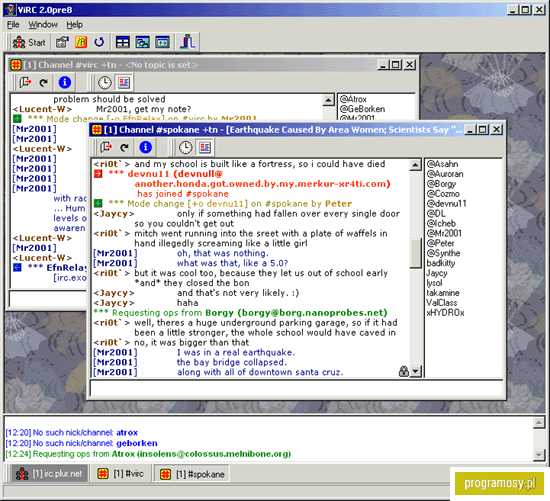Open the File menu
This screenshot has height=501, width=550.
tap(13, 25)
